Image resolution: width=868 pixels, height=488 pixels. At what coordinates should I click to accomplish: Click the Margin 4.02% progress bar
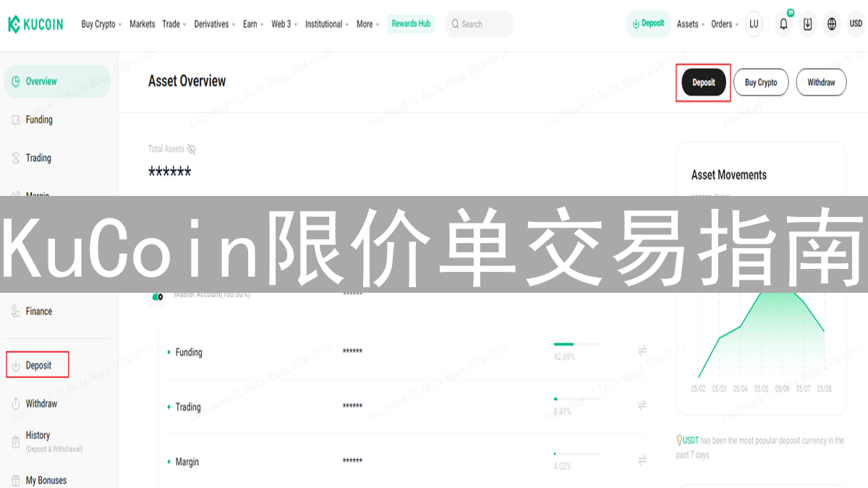[x=576, y=453]
